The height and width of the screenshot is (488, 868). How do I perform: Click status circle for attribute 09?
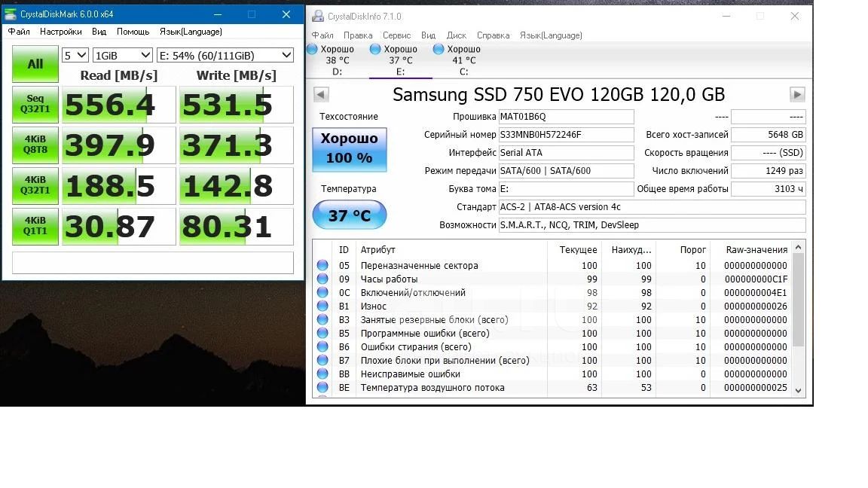click(x=322, y=279)
